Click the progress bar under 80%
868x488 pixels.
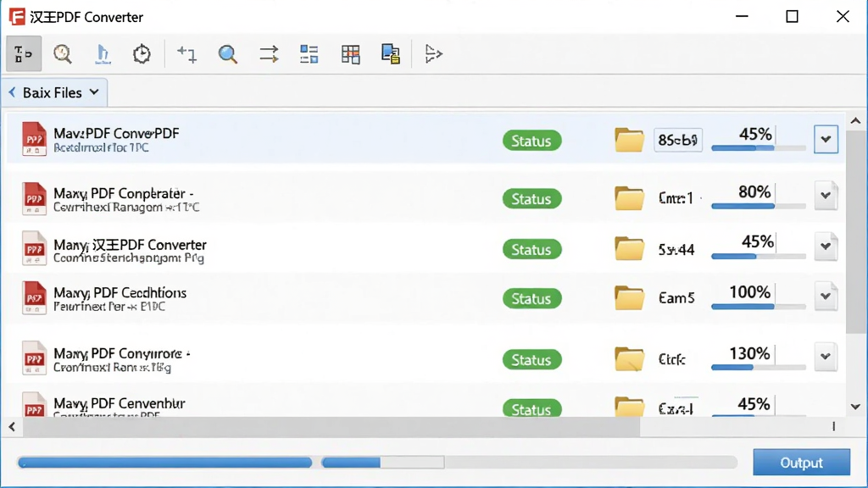coord(759,206)
